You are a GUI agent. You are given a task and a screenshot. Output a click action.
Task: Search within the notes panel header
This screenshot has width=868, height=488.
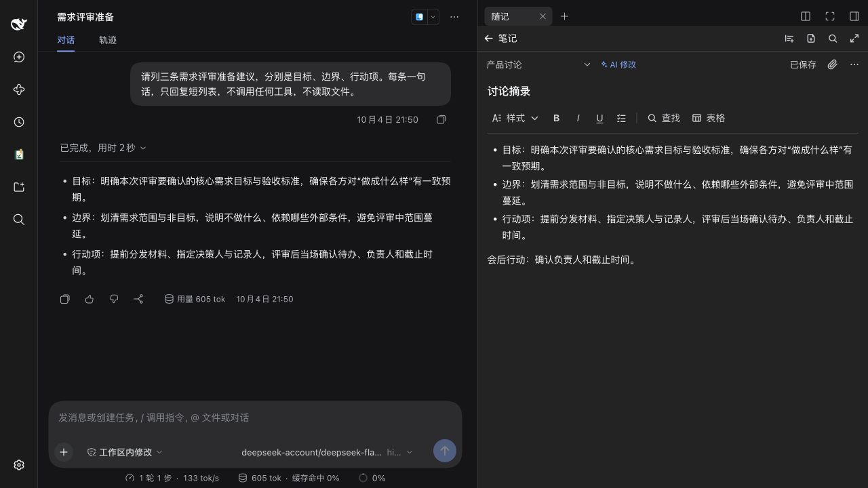pos(833,39)
